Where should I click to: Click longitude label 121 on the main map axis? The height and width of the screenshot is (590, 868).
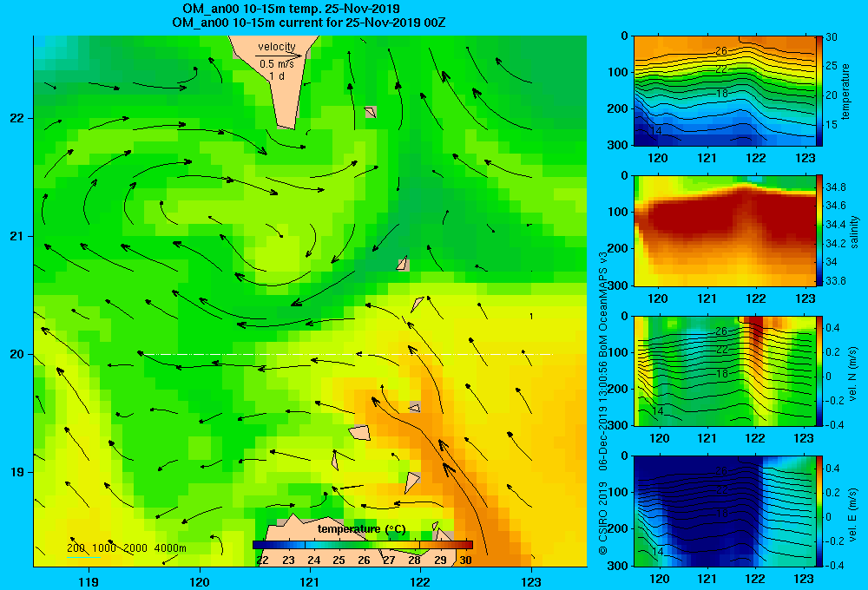310,581
